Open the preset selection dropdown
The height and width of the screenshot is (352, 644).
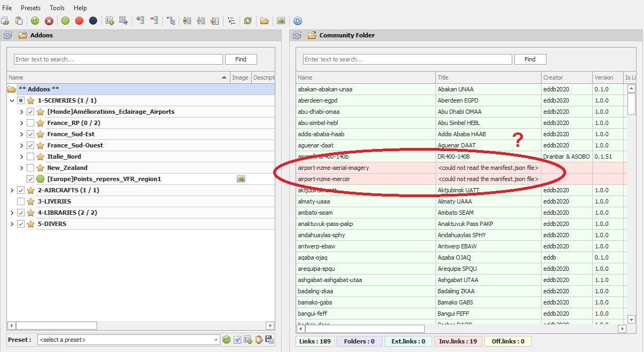click(216, 340)
